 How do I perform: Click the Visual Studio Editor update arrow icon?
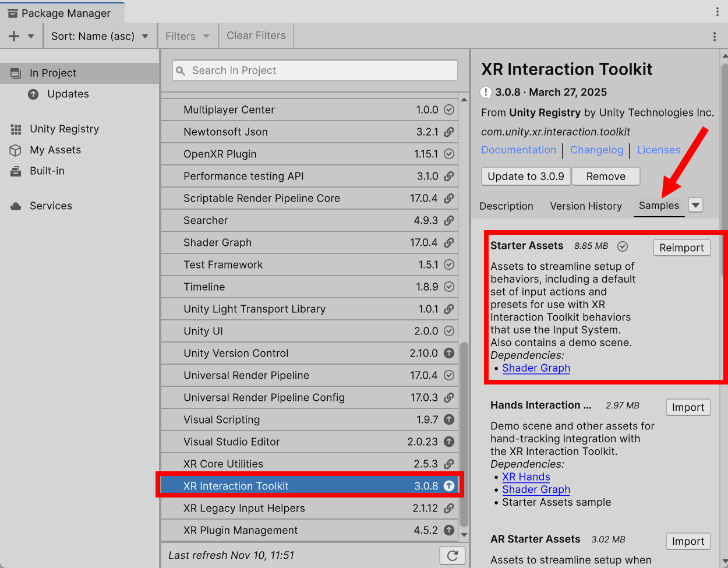click(x=449, y=442)
